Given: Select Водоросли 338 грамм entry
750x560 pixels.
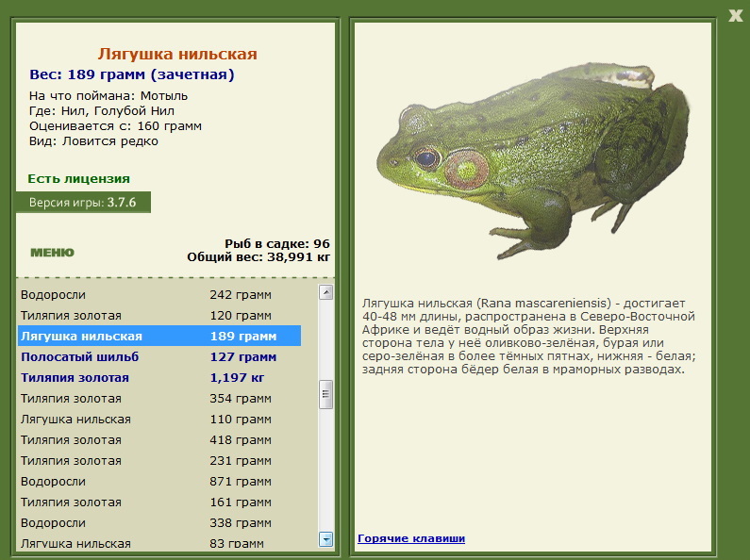Looking at the screenshot, I should (x=159, y=522).
